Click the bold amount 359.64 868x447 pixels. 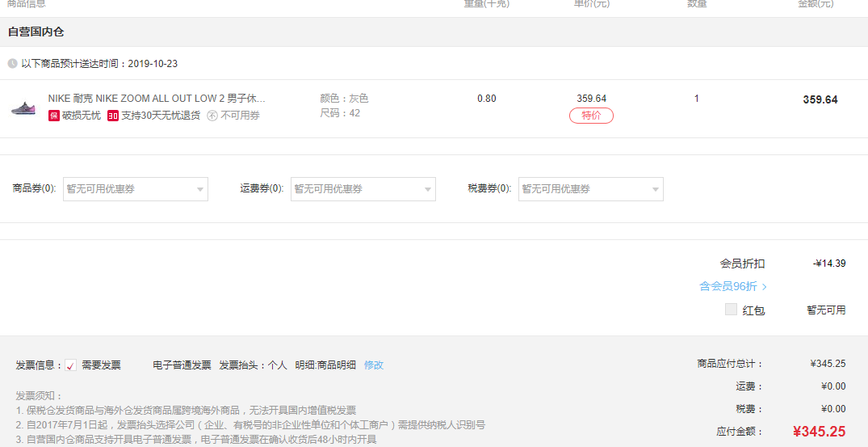click(x=820, y=99)
